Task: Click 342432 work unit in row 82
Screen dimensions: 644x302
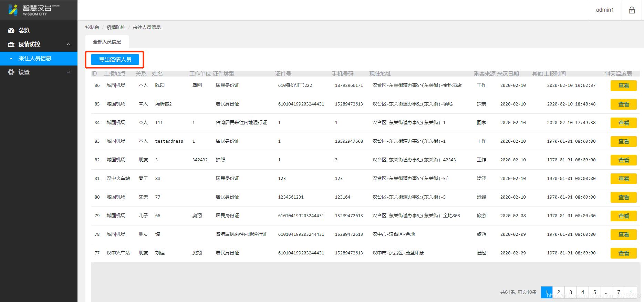Action: pyautogui.click(x=200, y=160)
